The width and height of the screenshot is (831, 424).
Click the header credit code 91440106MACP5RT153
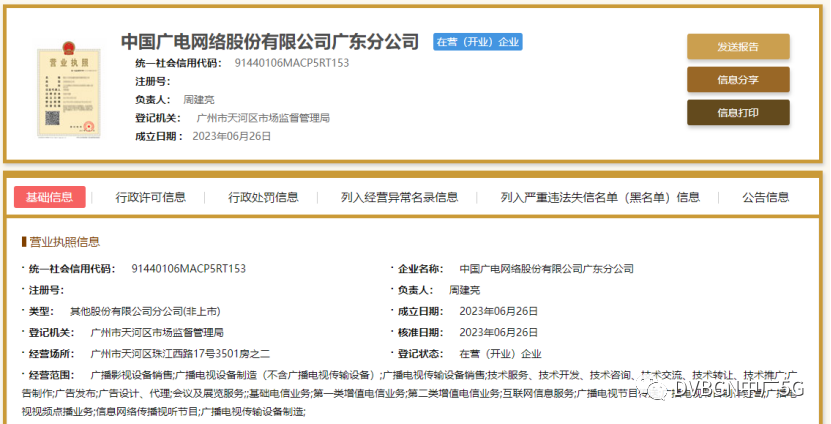[292, 63]
